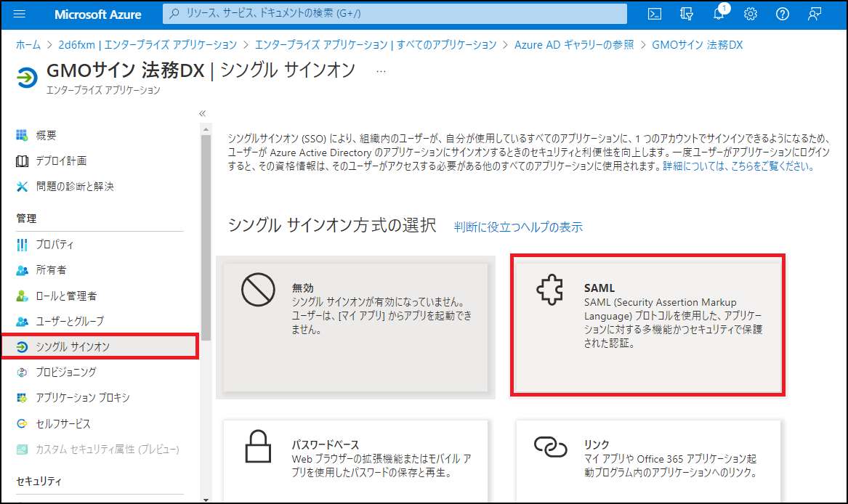This screenshot has width=848, height=504.
Task: Go to すべてのアプリケーション breadcrumb
Action: (x=376, y=45)
